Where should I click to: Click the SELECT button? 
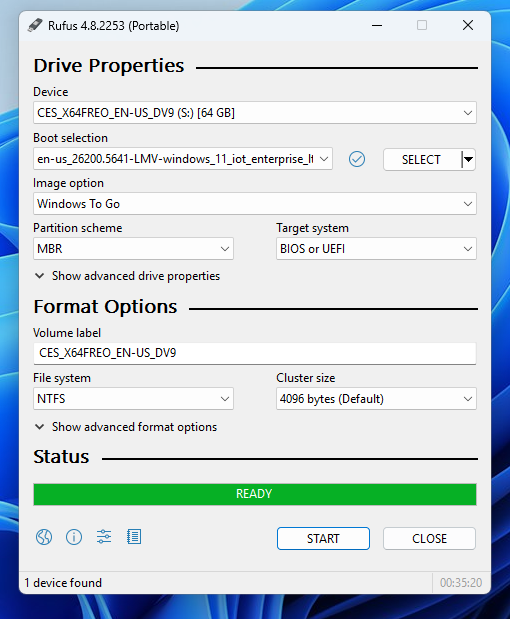(422, 159)
